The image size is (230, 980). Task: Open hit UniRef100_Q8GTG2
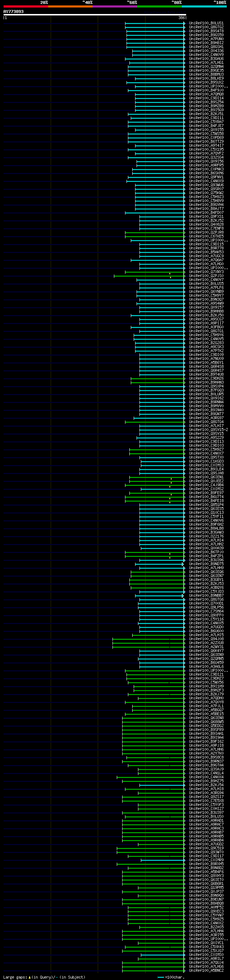(206, 27)
